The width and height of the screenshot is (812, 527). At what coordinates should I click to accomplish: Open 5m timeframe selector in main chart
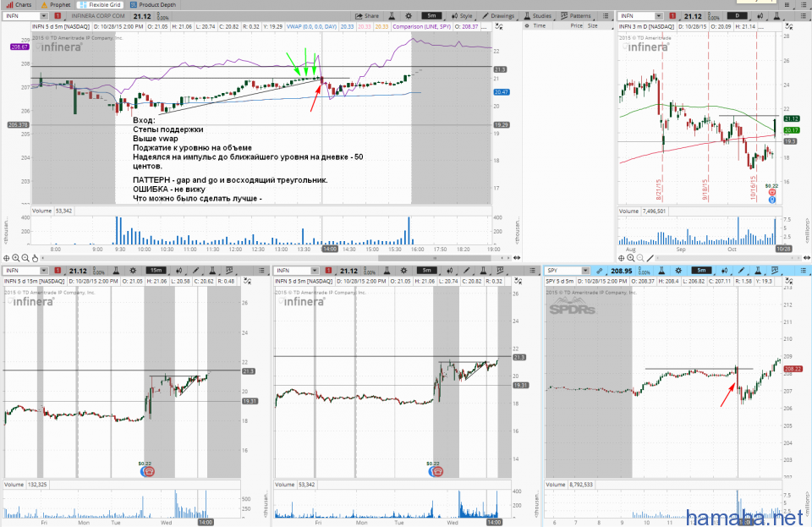coord(431,16)
